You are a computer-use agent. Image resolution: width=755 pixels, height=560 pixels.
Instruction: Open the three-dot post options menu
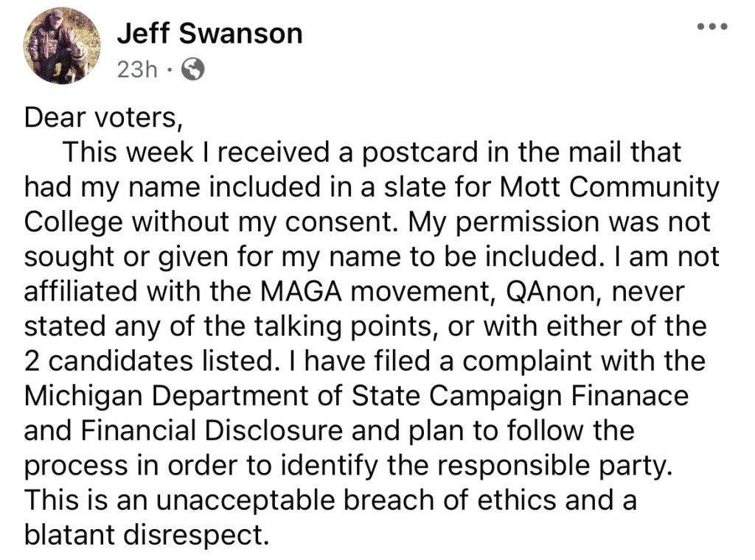712,27
